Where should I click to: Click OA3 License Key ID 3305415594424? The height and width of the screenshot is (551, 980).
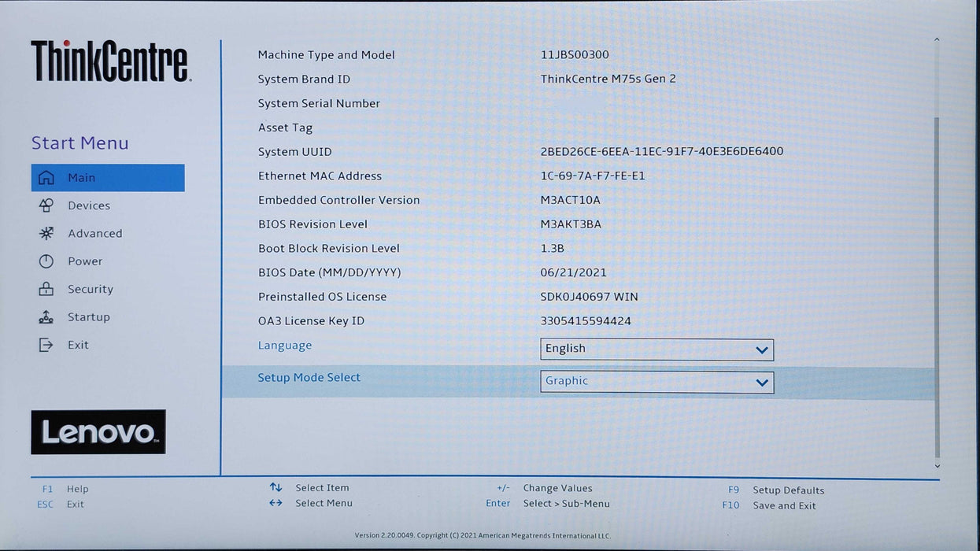click(586, 321)
